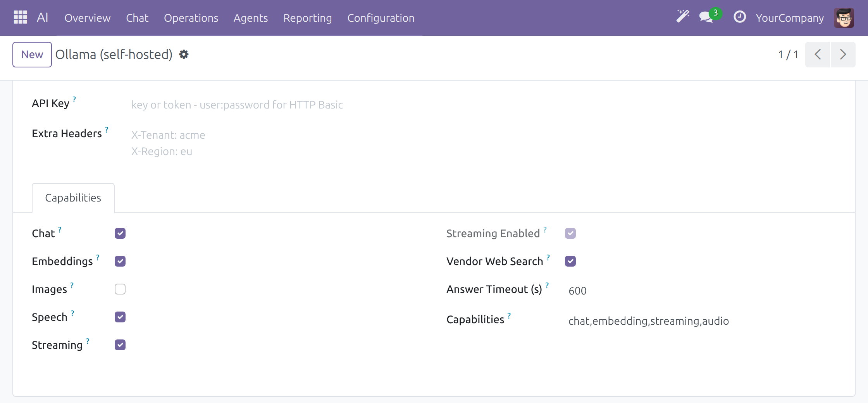Open the Configuration menu
The image size is (868, 403).
click(x=381, y=18)
